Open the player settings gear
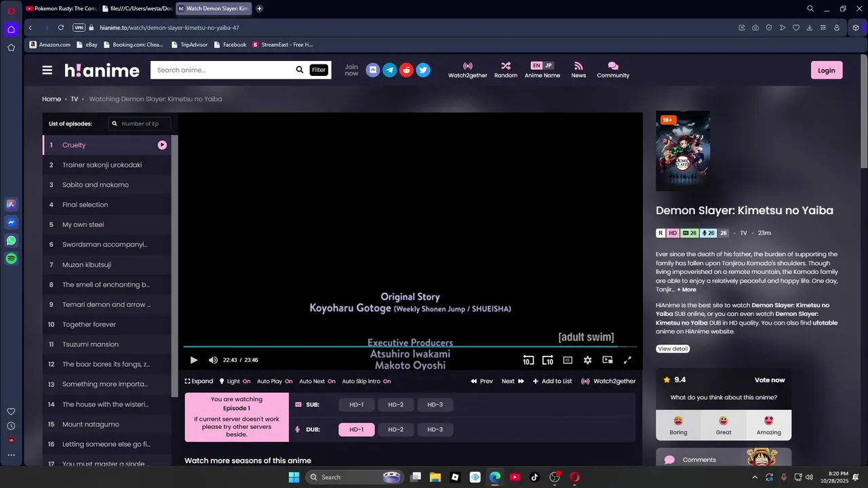Viewport: 868px width, 488px height. (587, 360)
